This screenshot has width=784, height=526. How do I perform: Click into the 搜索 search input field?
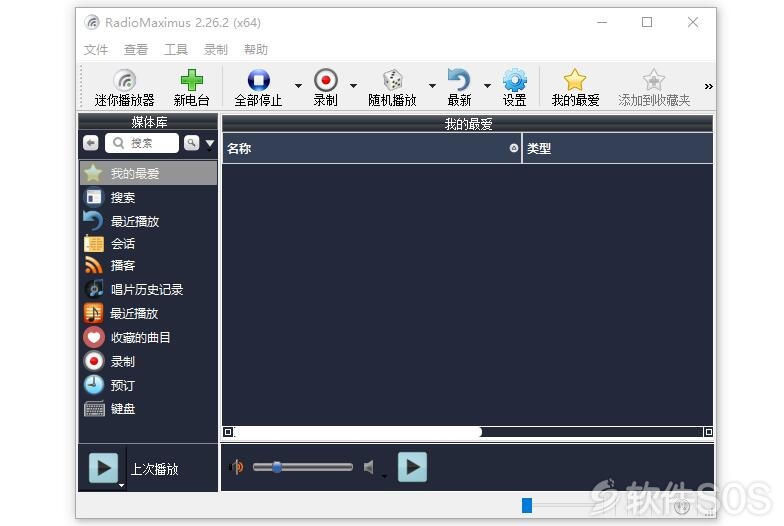(142, 143)
